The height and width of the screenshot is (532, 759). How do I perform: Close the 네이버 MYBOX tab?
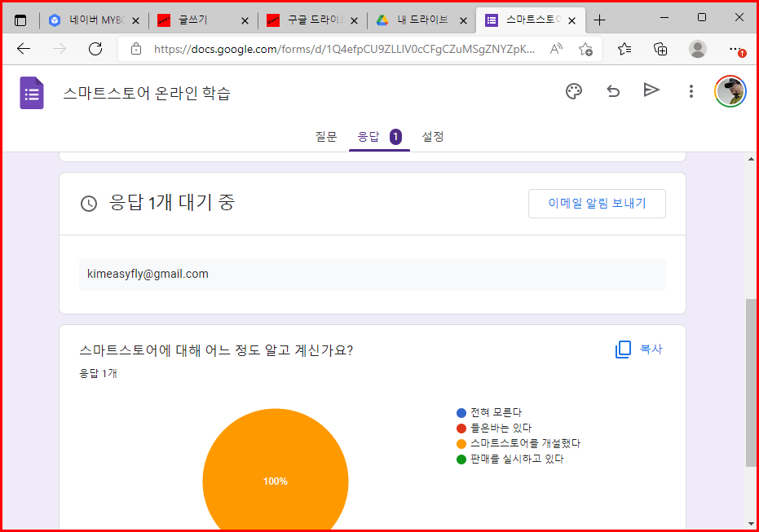135,21
